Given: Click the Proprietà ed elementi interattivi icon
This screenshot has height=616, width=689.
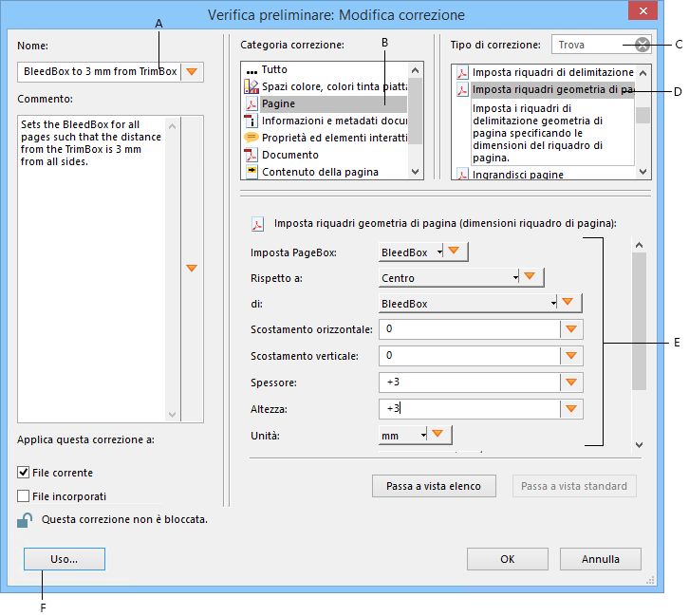Looking at the screenshot, I should (251, 137).
